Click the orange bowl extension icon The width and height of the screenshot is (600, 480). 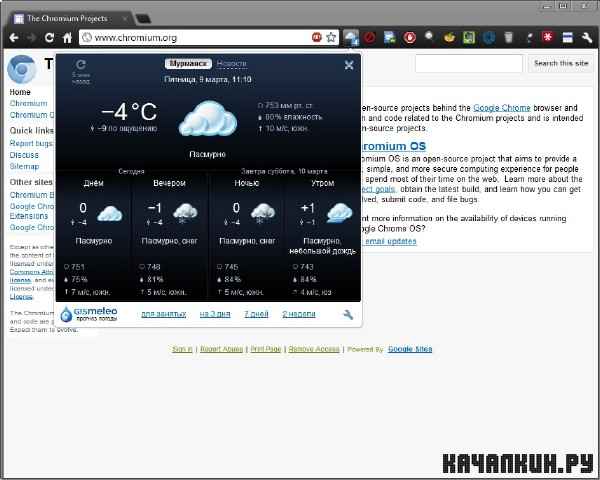tap(449, 38)
